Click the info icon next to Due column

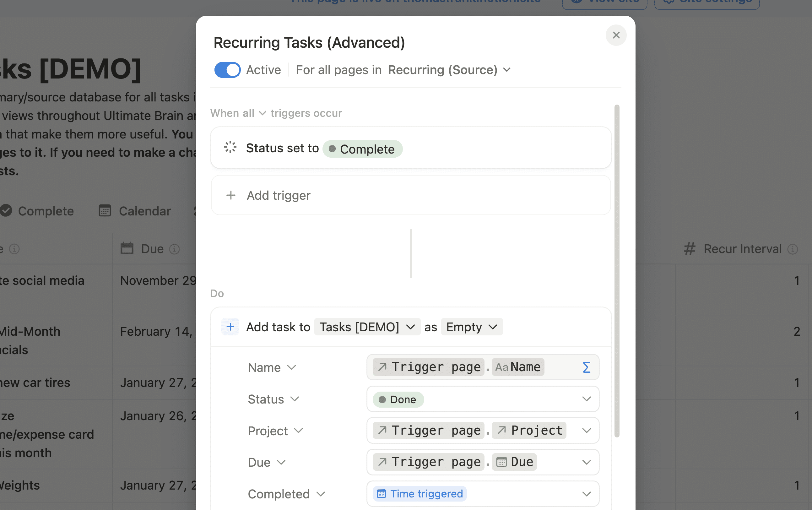point(174,249)
